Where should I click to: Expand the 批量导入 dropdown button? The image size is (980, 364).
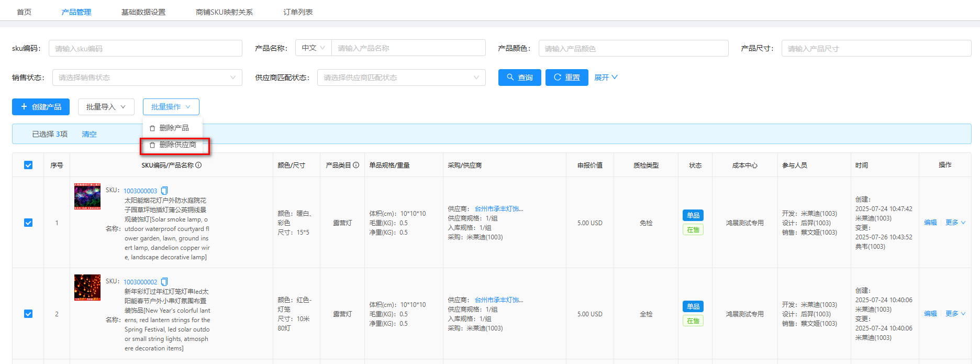pyautogui.click(x=106, y=107)
